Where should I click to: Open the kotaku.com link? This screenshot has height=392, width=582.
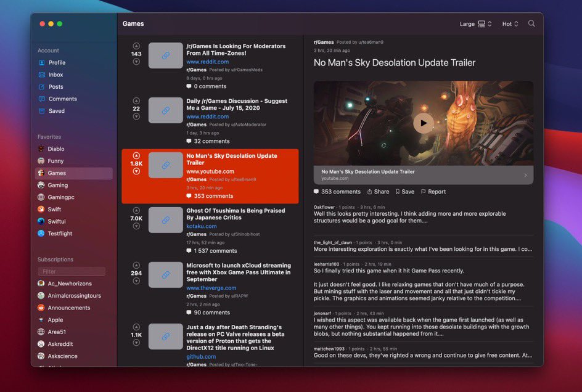click(x=202, y=226)
